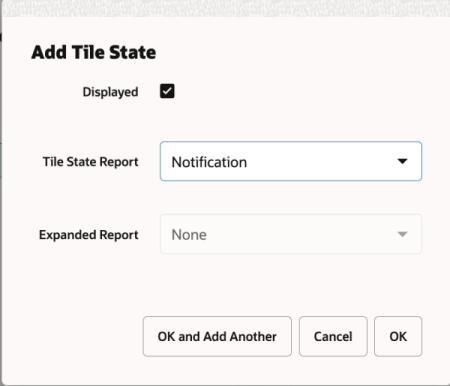The height and width of the screenshot is (386, 450).
Task: Open the Expanded Report dropdown
Action: [291, 234]
